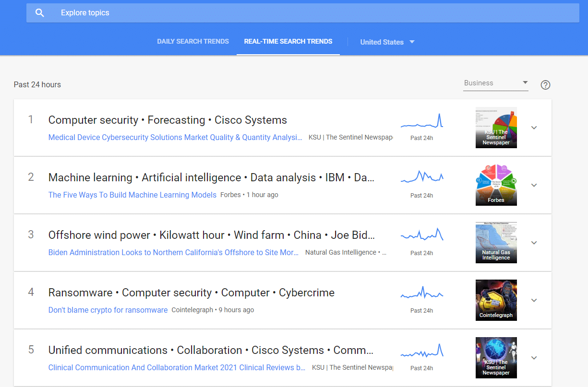Click the Forbes article thumbnail
588x387 pixels.
[x=496, y=185]
